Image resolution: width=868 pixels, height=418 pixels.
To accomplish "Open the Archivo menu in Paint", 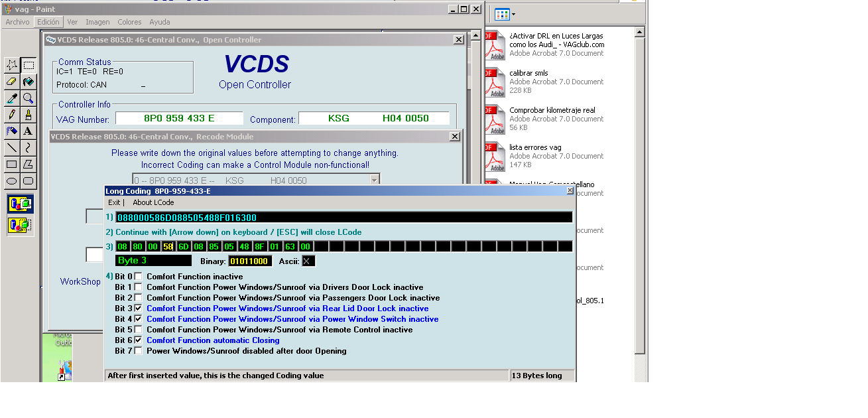I will [17, 22].
